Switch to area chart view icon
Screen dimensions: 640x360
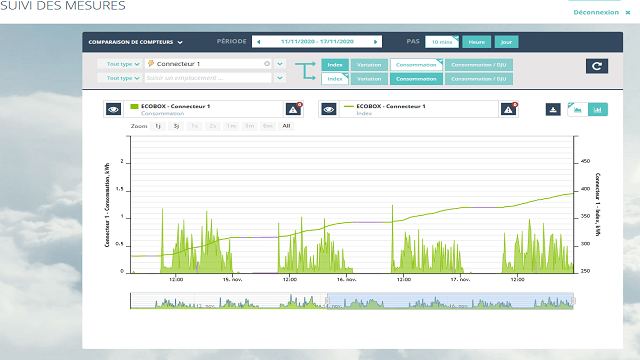coord(578,109)
